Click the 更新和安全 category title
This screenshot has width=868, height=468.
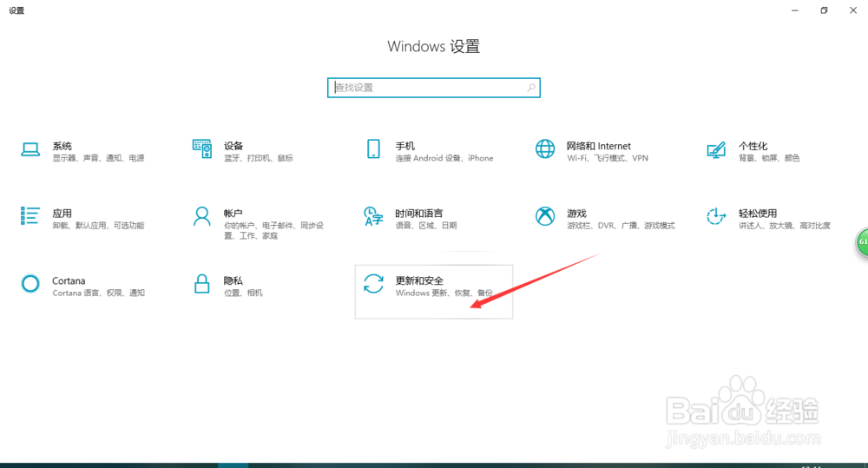pyautogui.click(x=419, y=280)
